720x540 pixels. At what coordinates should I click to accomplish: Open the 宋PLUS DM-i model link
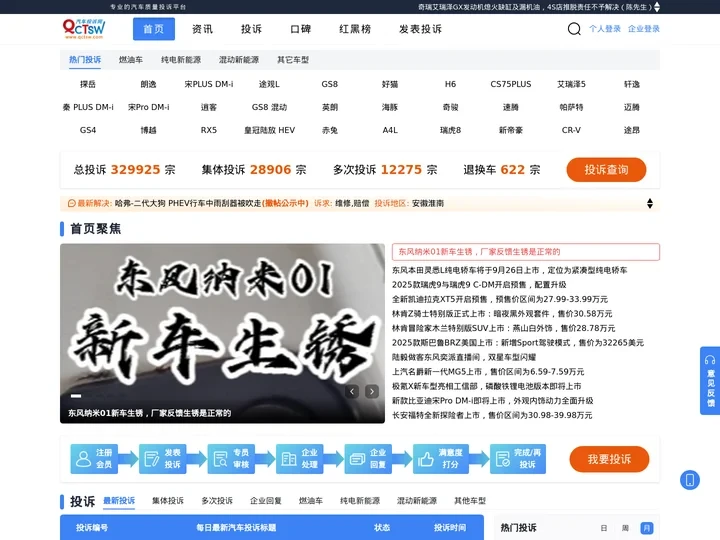pos(209,84)
